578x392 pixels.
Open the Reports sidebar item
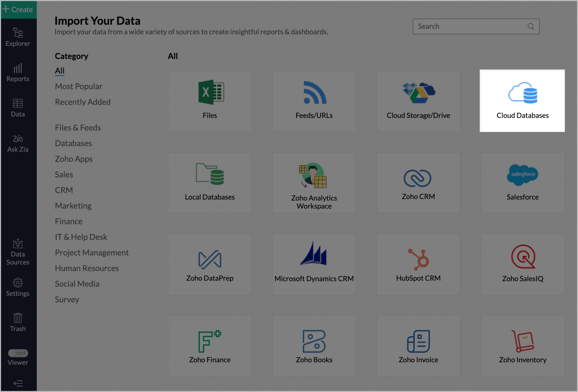pos(18,73)
